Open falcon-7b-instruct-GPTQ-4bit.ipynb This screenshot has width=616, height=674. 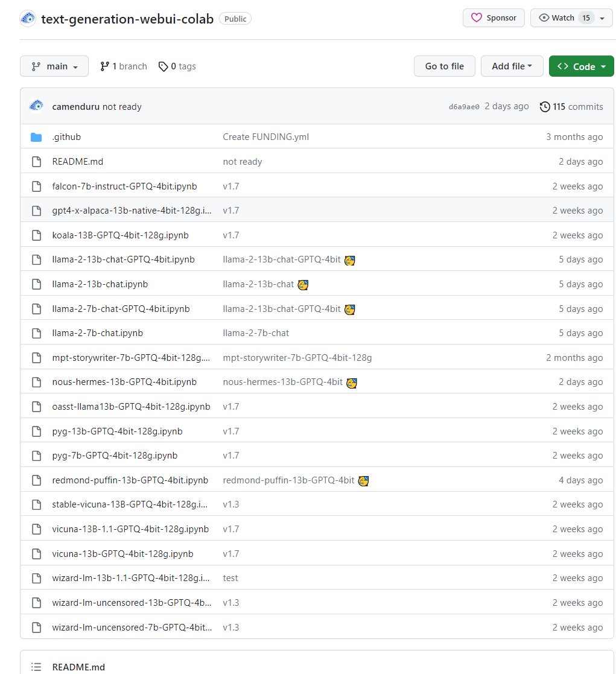125,186
